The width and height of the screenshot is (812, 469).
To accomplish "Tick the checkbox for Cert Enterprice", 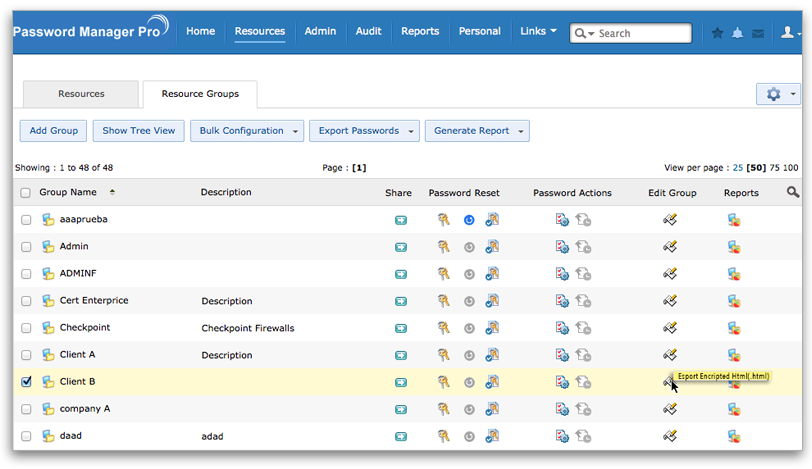I will 26,301.
